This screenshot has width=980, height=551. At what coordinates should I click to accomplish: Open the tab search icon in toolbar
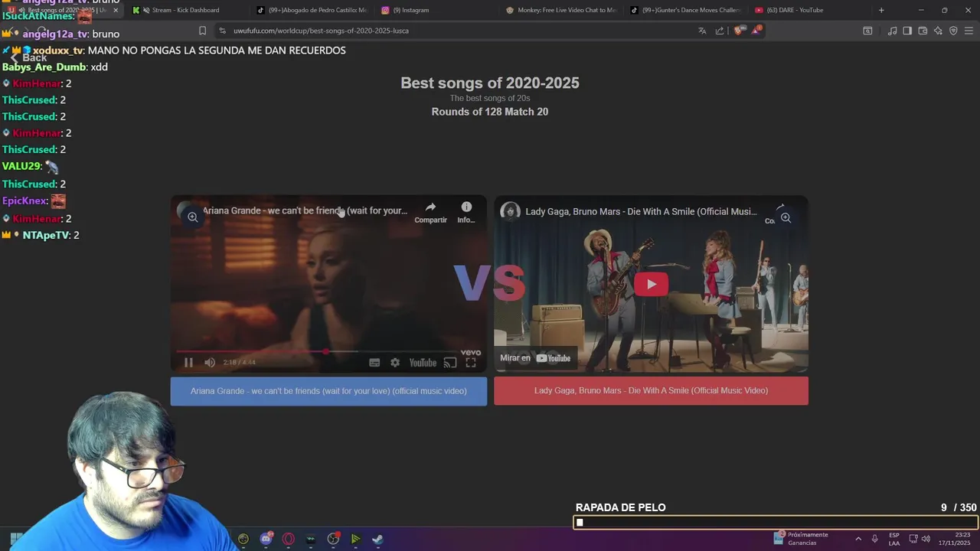867,31
